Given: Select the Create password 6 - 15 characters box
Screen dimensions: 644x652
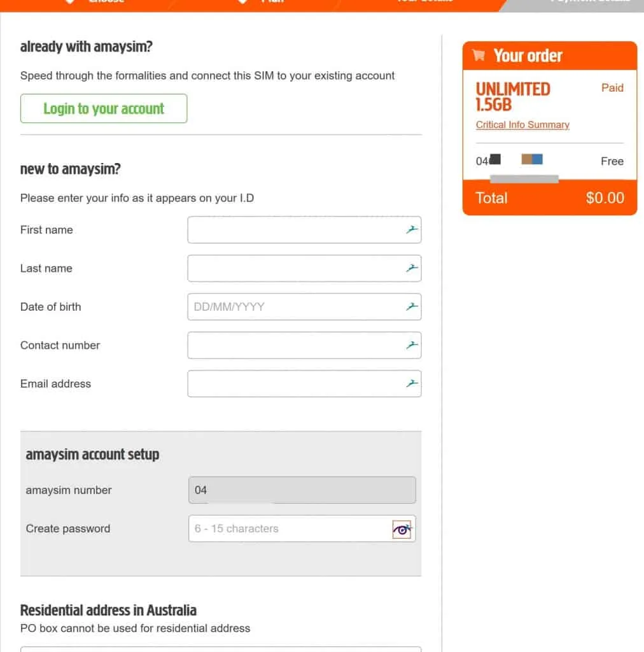Looking at the screenshot, I should point(290,529).
